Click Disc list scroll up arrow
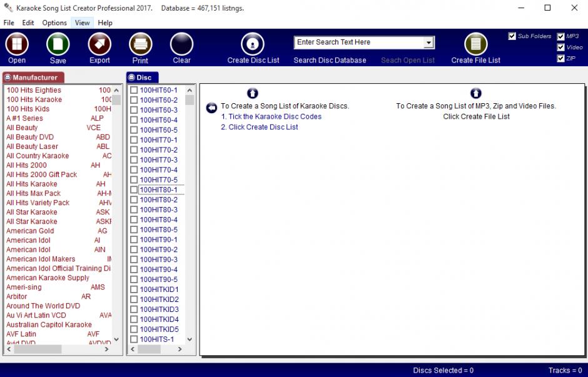 pos(190,90)
